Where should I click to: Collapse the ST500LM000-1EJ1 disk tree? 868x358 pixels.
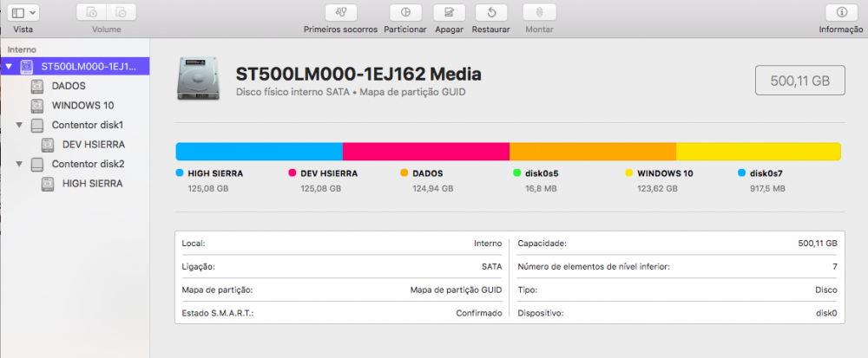point(8,67)
